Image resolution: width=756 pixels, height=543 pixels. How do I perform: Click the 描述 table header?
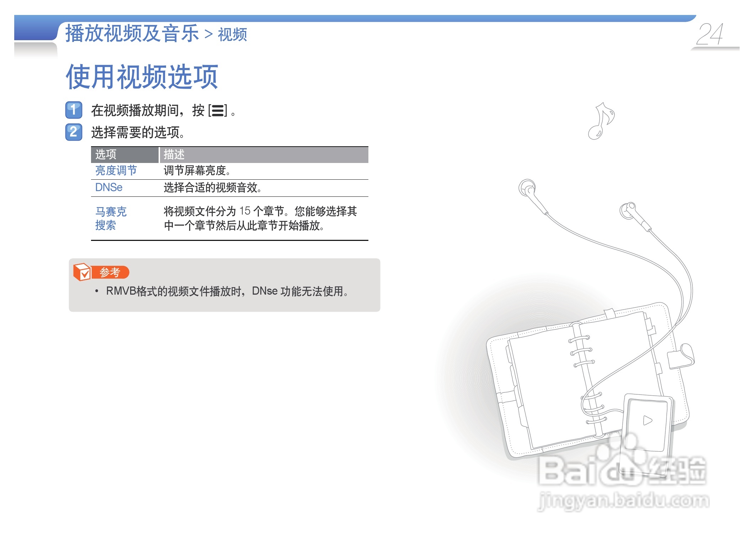point(174,154)
